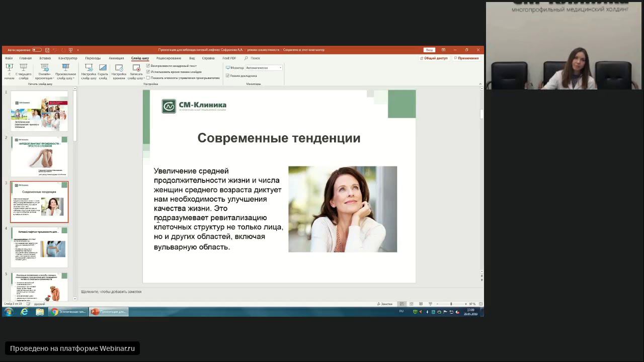
Task: Click the taskbar clock
Action: [x=471, y=312]
